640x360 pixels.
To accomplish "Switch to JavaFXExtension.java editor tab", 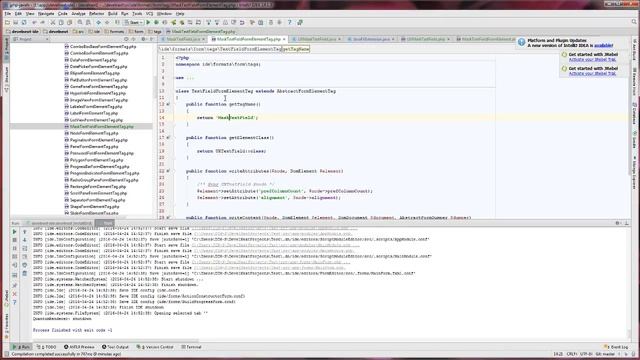I will point(371,39).
